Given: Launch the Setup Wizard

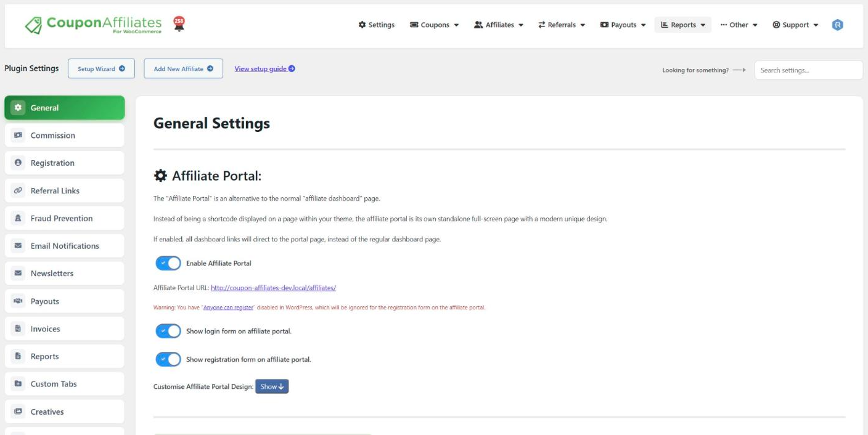Looking at the screenshot, I should [101, 68].
